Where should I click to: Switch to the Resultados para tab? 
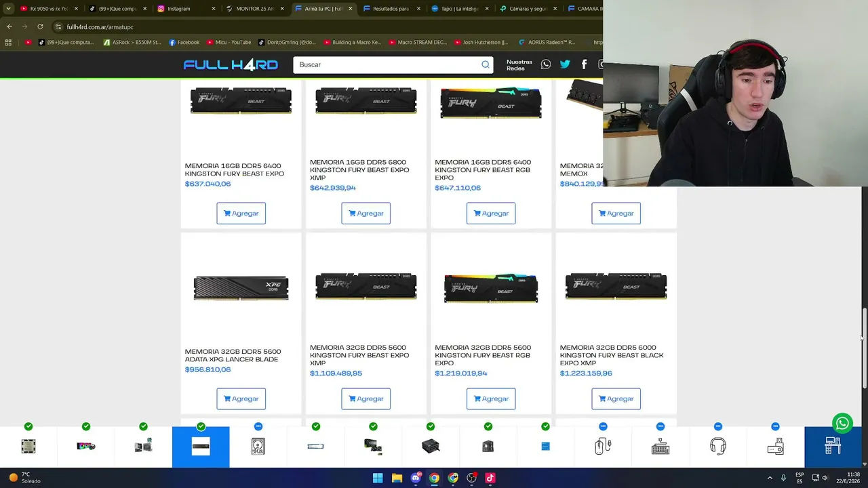(391, 9)
